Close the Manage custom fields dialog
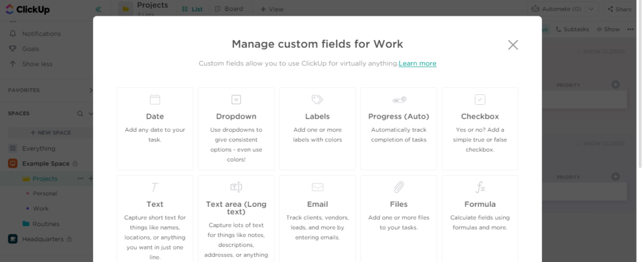This screenshot has width=644, height=262. pos(513,45)
